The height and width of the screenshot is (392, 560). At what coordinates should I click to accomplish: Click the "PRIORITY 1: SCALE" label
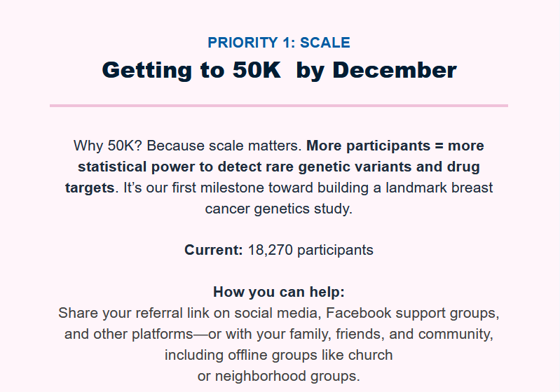pyautogui.click(x=279, y=43)
